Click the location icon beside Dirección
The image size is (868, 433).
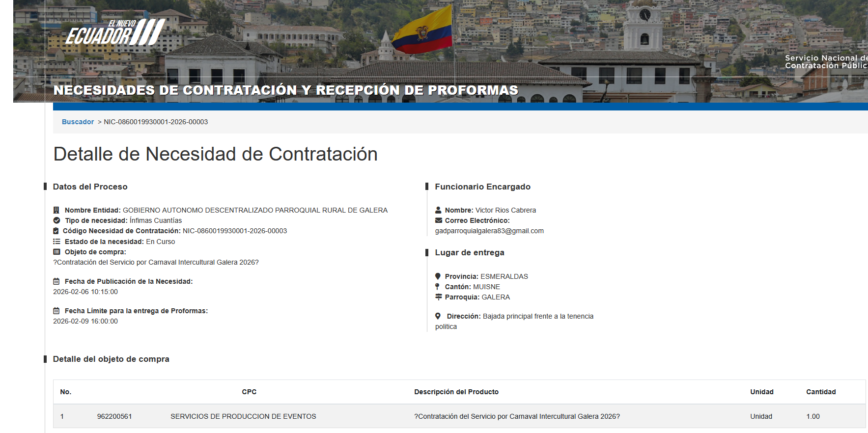[438, 316]
